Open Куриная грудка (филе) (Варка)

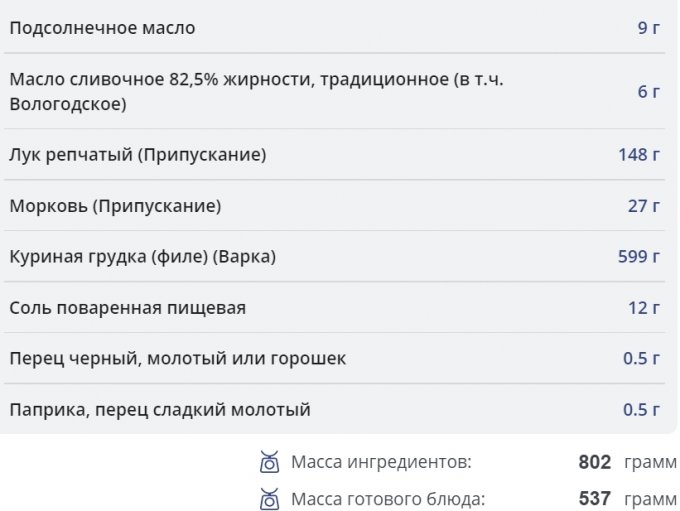pos(142,257)
